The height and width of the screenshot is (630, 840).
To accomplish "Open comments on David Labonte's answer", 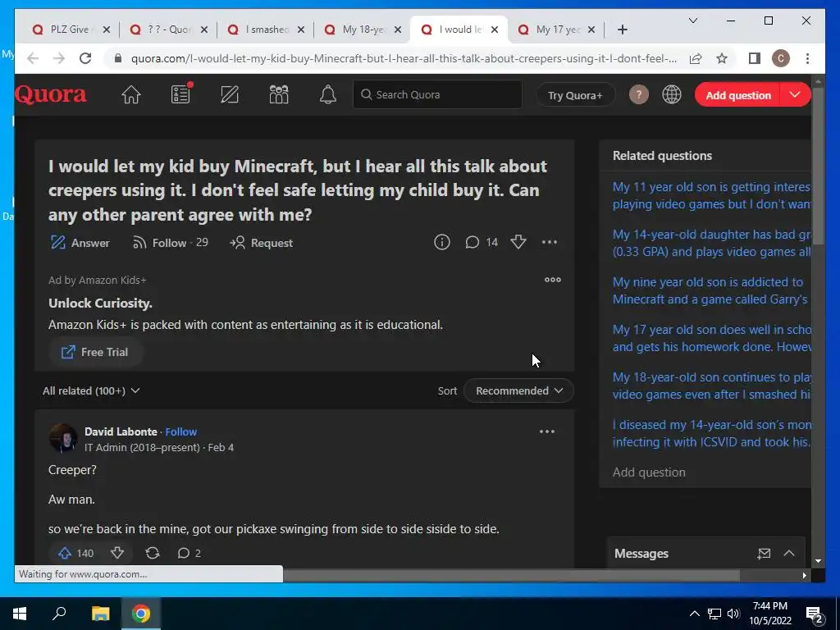I will (x=189, y=553).
